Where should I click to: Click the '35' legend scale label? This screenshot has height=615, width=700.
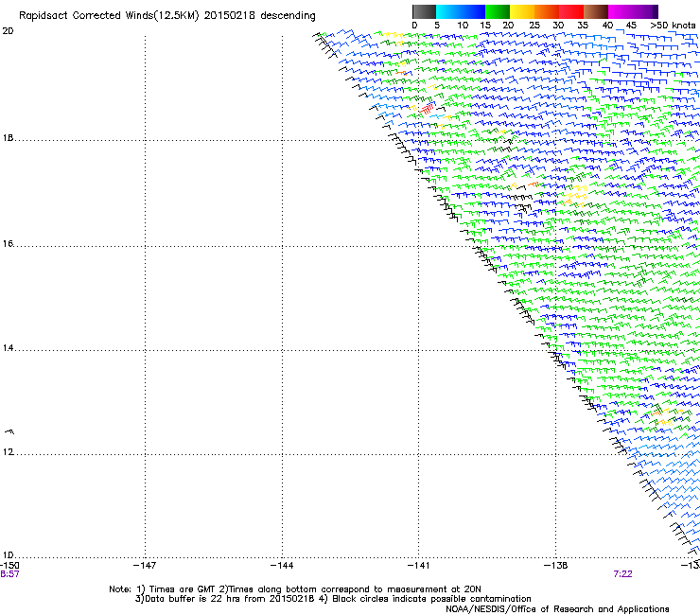[x=583, y=26]
